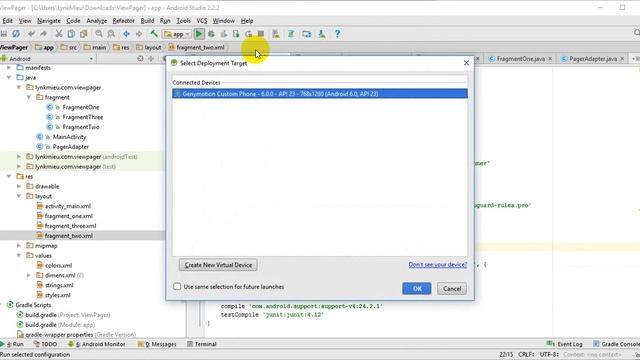
Task: Enable Use same selection for future launches
Action: tap(177, 287)
